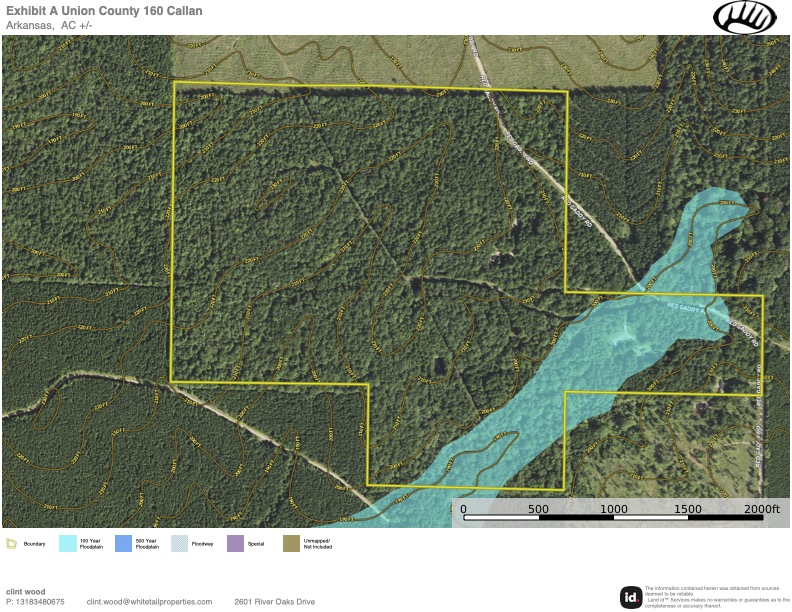Click the Floodway hatched legend swatch
The width and height of the screenshot is (792, 612).
pos(180,544)
